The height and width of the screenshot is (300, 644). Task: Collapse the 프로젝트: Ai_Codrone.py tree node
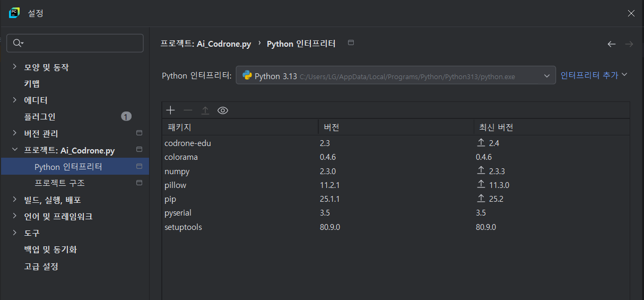pyautogui.click(x=14, y=150)
